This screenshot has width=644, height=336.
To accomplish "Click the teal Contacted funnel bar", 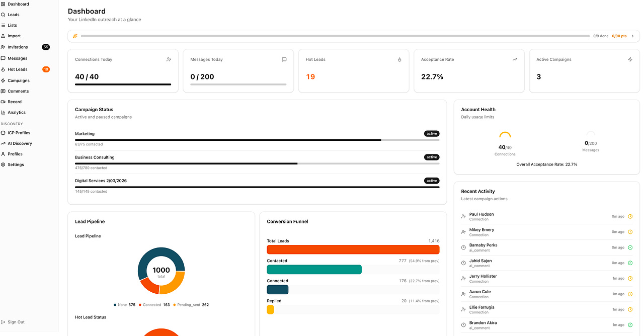I will [314, 270].
